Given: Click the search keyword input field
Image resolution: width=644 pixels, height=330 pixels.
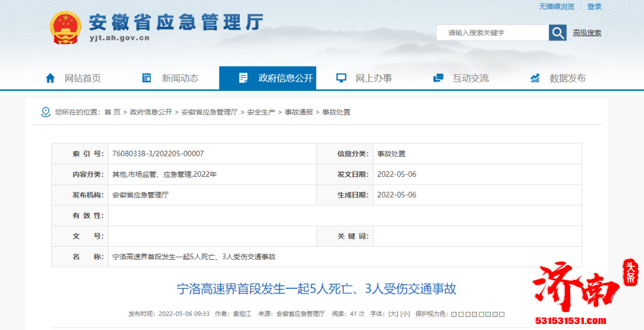Looking at the screenshot, I should (x=492, y=33).
